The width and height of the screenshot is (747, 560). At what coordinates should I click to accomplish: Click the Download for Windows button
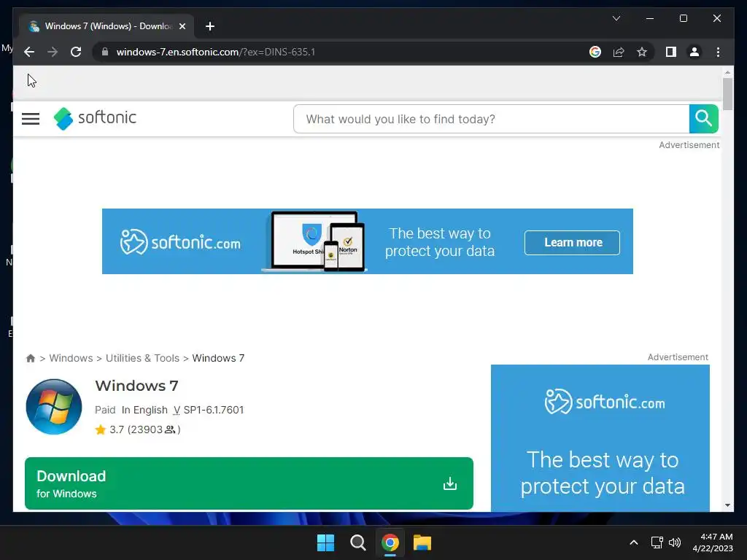pos(249,483)
